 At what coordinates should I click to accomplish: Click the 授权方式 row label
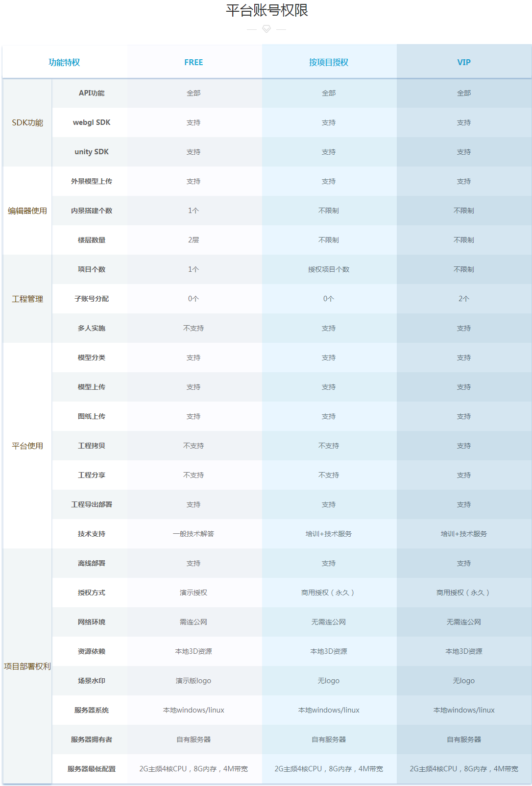click(92, 593)
